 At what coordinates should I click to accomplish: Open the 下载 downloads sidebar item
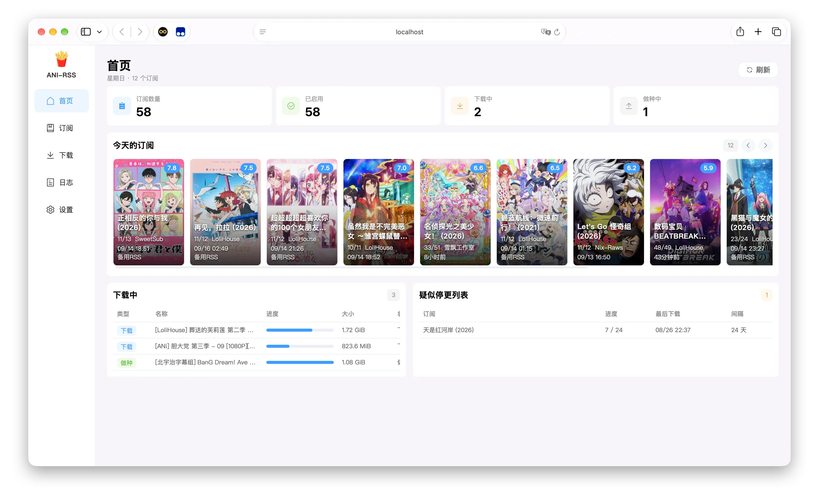[61, 155]
